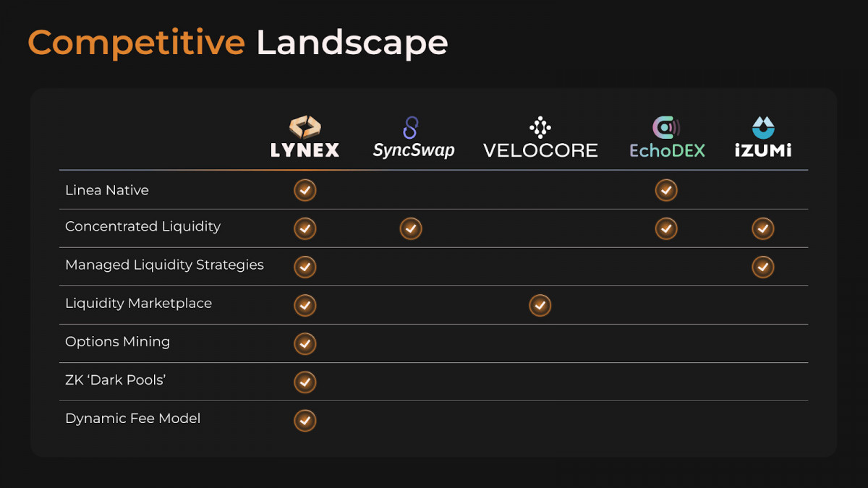Image resolution: width=868 pixels, height=488 pixels.
Task: Select the 'Dynamic Fee Model' row label
Action: pyautogui.click(x=133, y=419)
